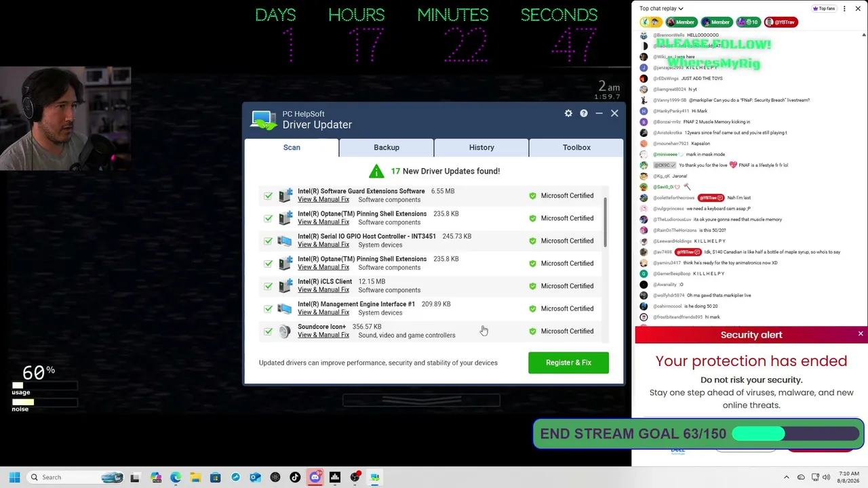The image size is (868, 488).
Task: Open volume control in system tray
Action: coord(827,477)
